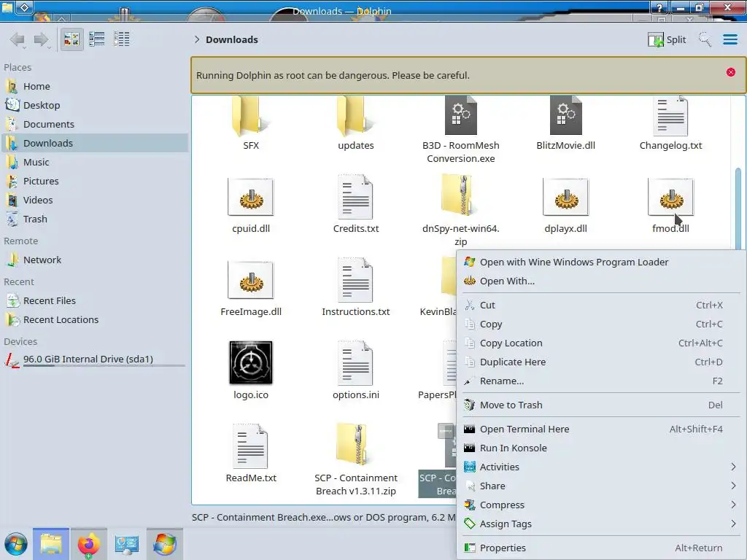Open Recent Locations entry
Screen dimensions: 747x560
click(94, 320)
